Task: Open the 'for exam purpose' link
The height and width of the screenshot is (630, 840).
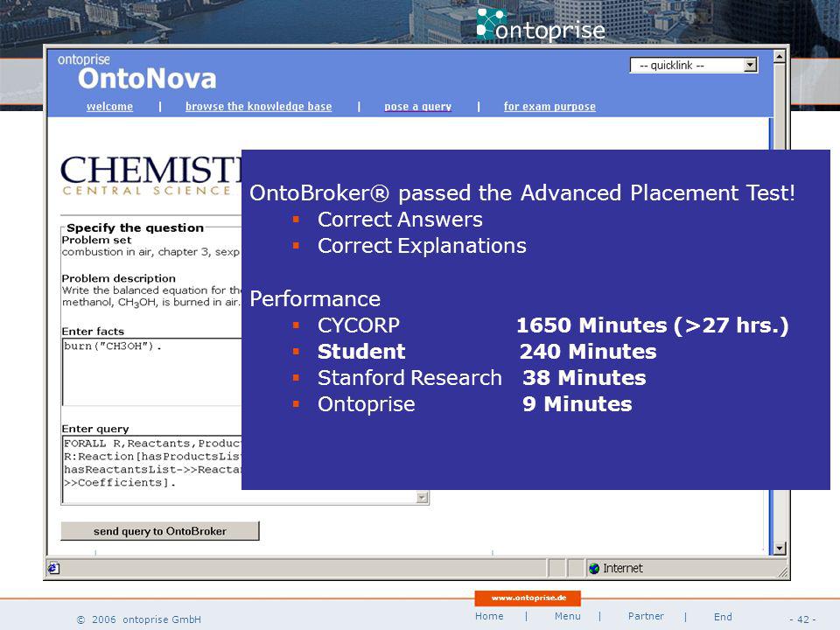Action: (549, 107)
